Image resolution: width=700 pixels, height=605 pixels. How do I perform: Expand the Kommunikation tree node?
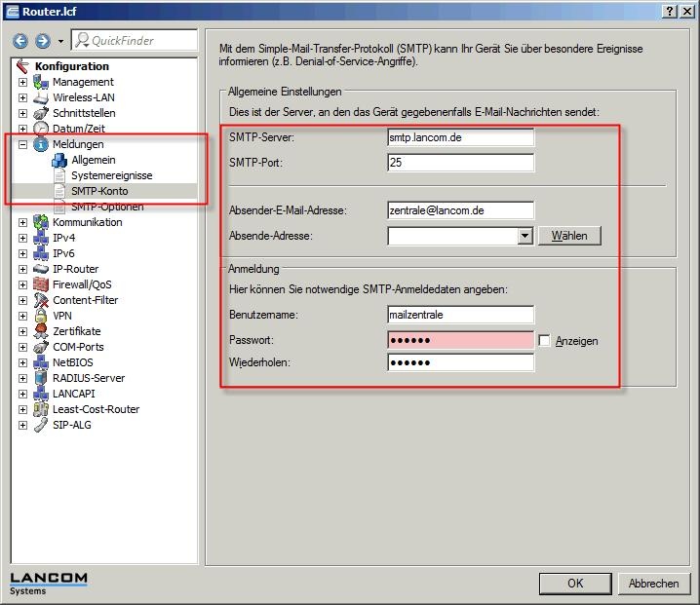[22, 222]
